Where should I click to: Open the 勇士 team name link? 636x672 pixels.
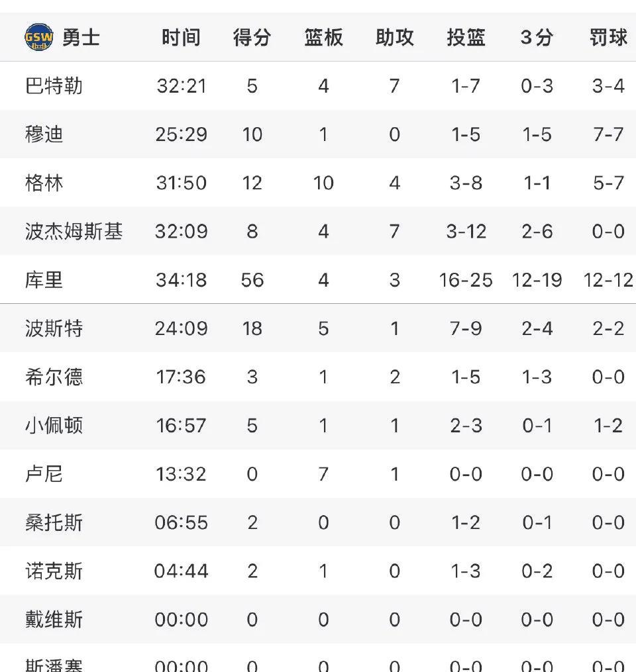coord(81,37)
